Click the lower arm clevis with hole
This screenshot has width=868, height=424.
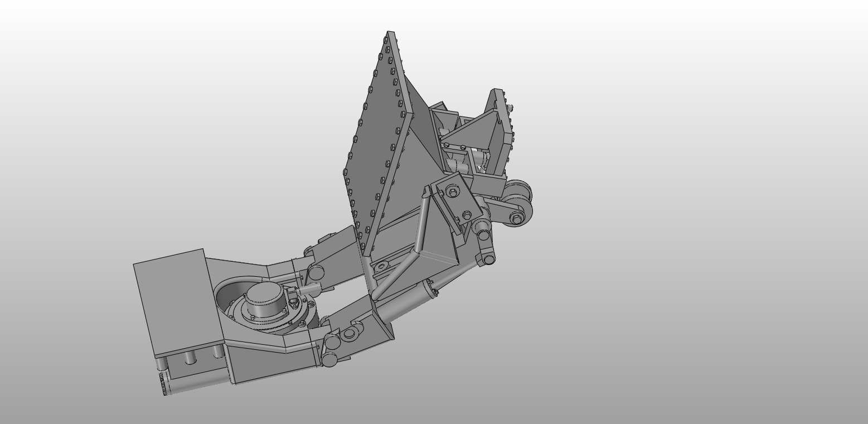(x=350, y=334)
